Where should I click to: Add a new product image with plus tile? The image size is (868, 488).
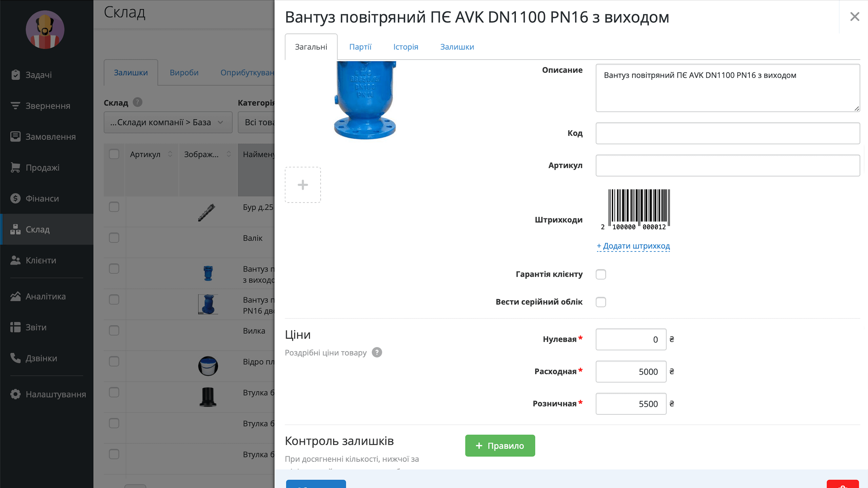point(303,185)
